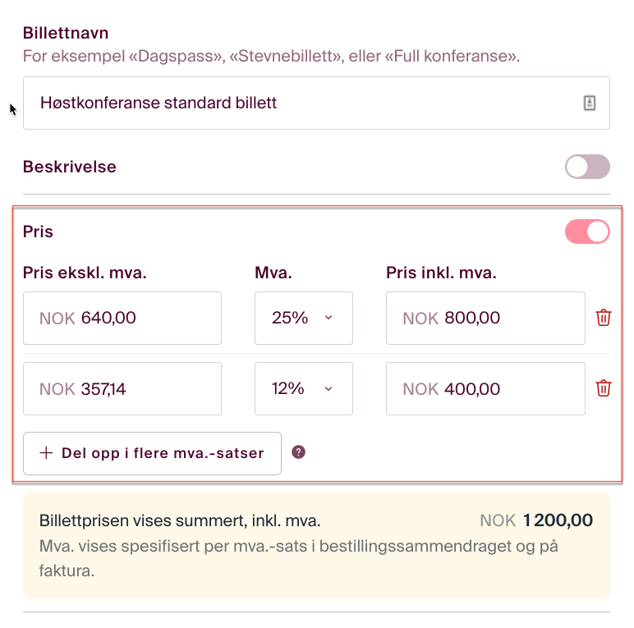The width and height of the screenshot is (634, 628).
Task: Click the NOK 640,00 price excl. VAT field
Action: (122, 318)
